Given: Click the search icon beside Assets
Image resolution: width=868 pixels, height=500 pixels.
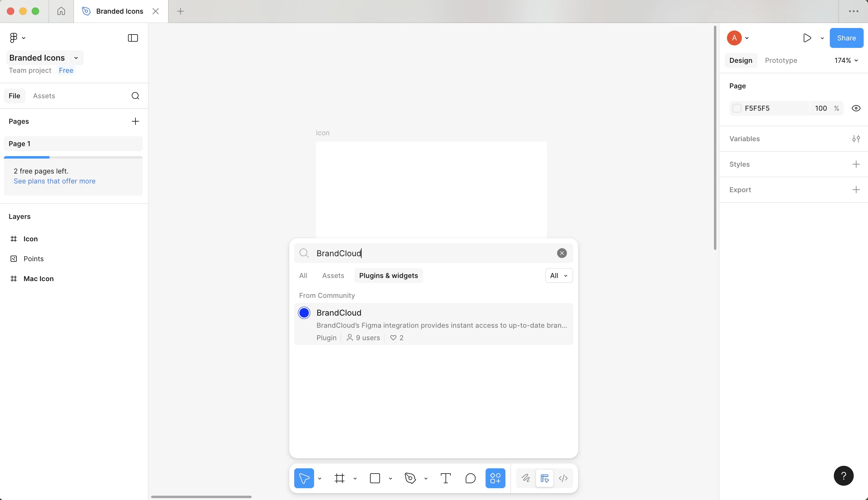Looking at the screenshot, I should (x=135, y=96).
